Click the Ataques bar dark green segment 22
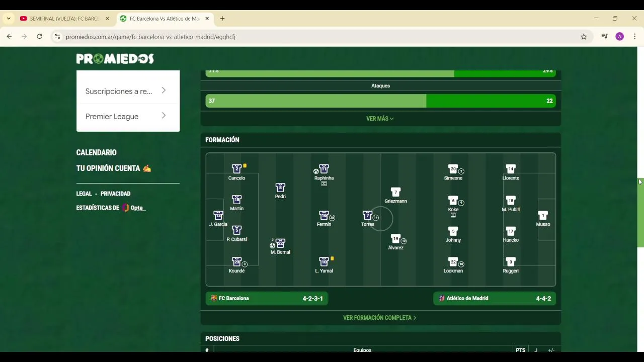 (491, 101)
